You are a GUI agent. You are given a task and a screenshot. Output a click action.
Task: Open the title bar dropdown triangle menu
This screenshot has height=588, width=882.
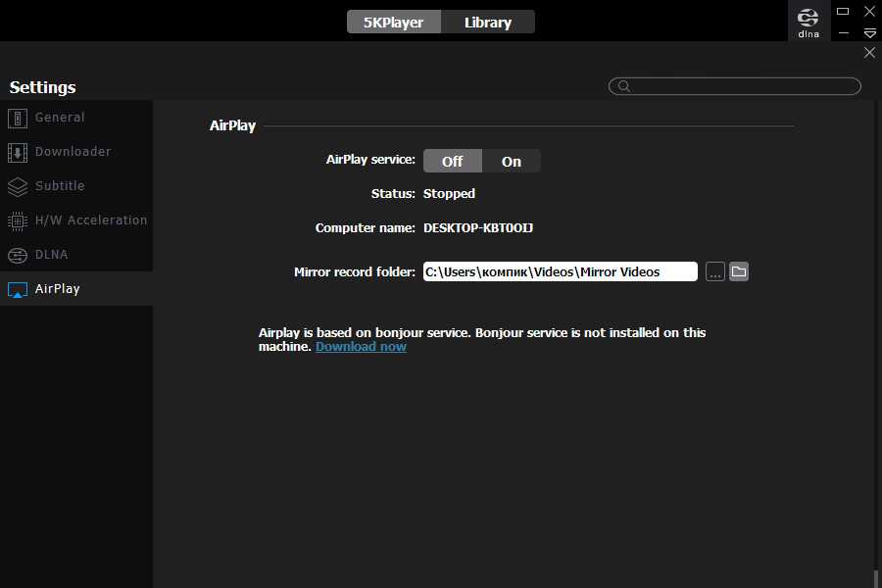[869, 33]
